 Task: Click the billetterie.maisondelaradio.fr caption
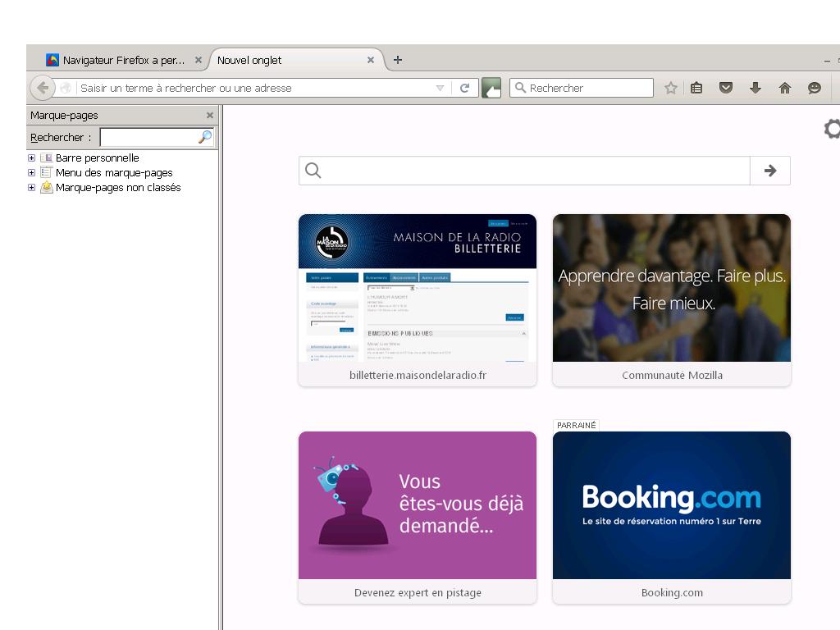[x=418, y=375]
